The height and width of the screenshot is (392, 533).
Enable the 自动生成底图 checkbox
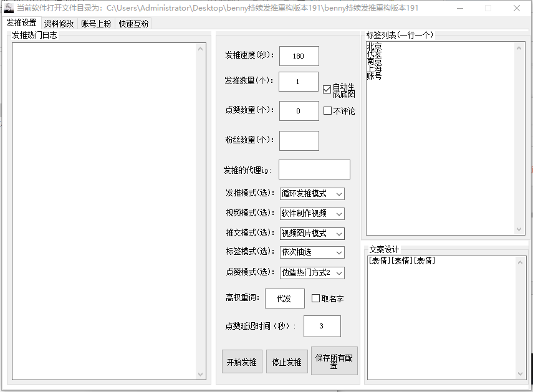pos(327,88)
